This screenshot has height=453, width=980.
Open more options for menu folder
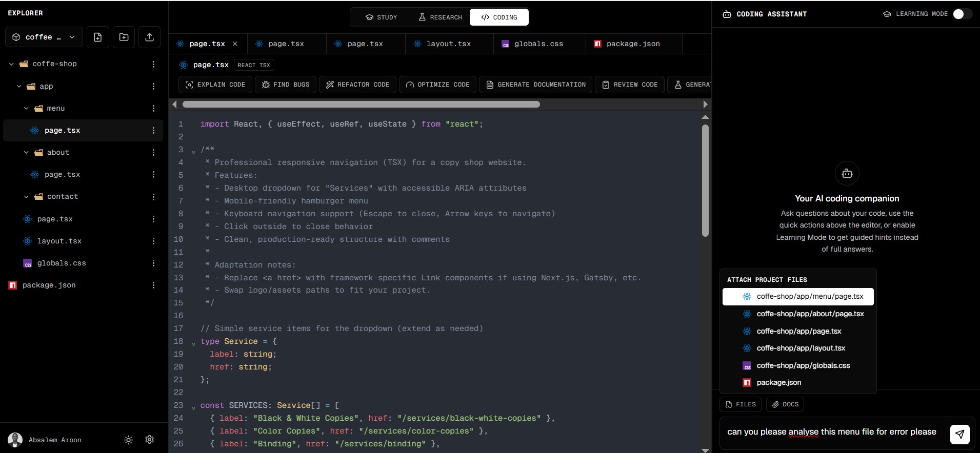tap(153, 108)
